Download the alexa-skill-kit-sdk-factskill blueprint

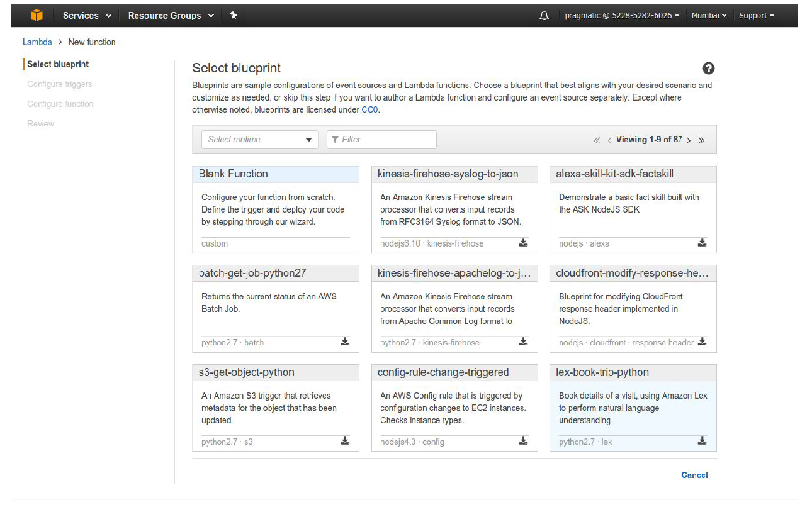click(702, 243)
